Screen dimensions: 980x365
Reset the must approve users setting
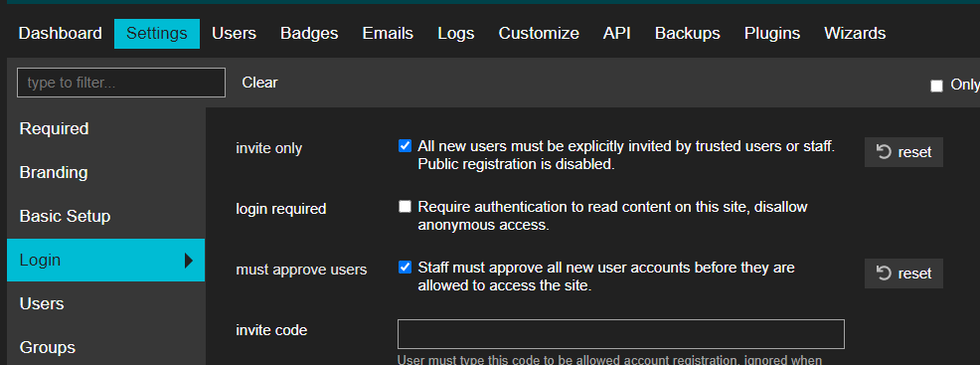coord(903,274)
